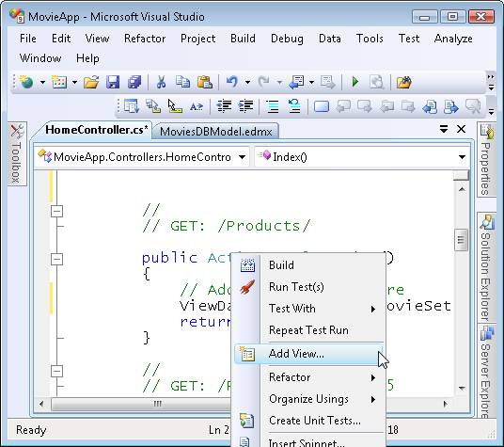The height and width of the screenshot is (447, 504).
Task: Expand the Organize Usings submenu
Action: (309, 399)
